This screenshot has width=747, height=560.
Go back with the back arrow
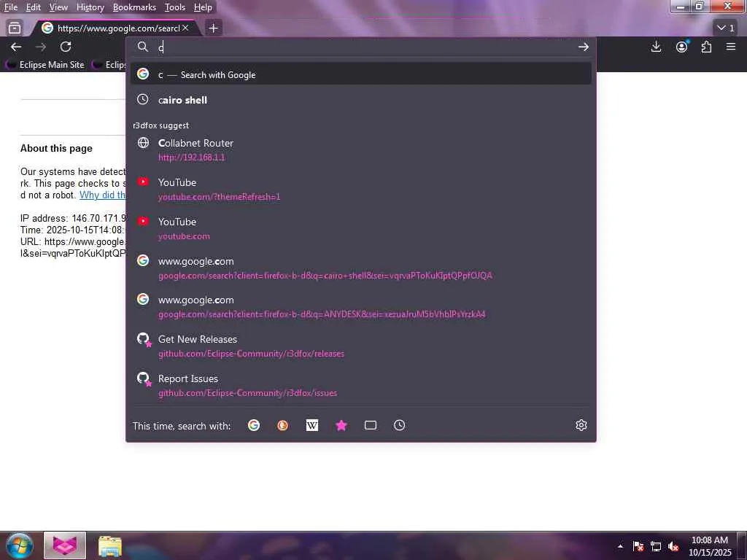click(x=16, y=47)
